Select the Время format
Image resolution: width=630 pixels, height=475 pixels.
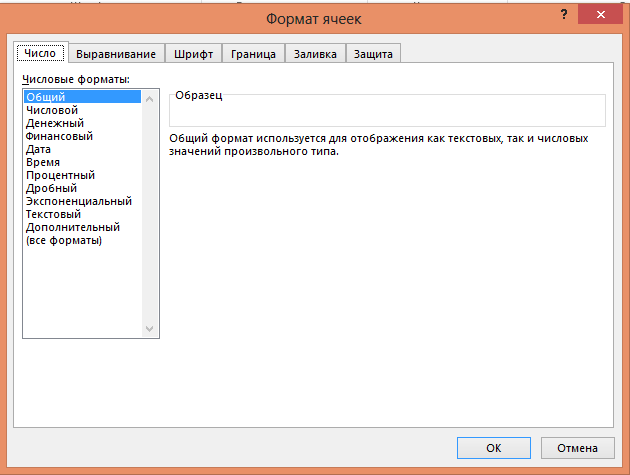tap(82, 162)
